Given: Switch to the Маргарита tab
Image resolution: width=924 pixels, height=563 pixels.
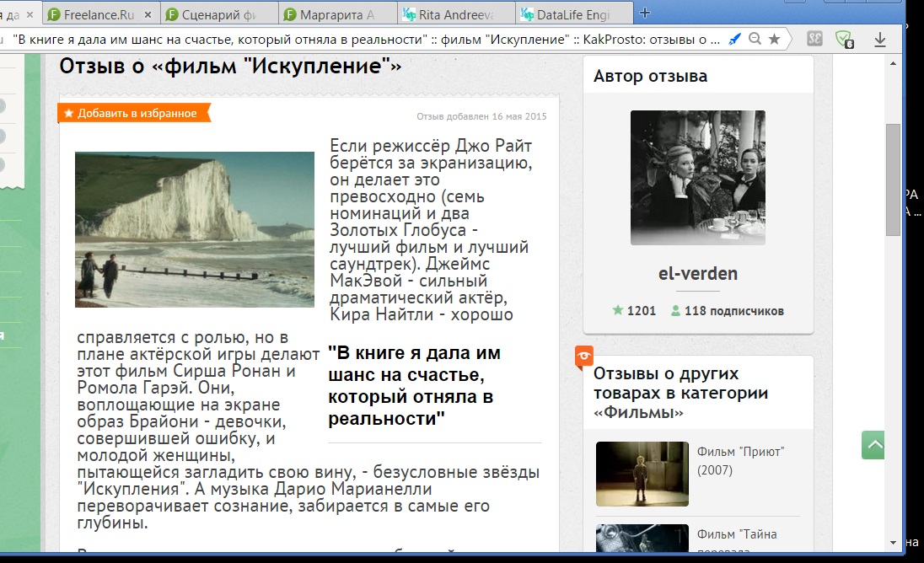Looking at the screenshot, I should tap(337, 14).
